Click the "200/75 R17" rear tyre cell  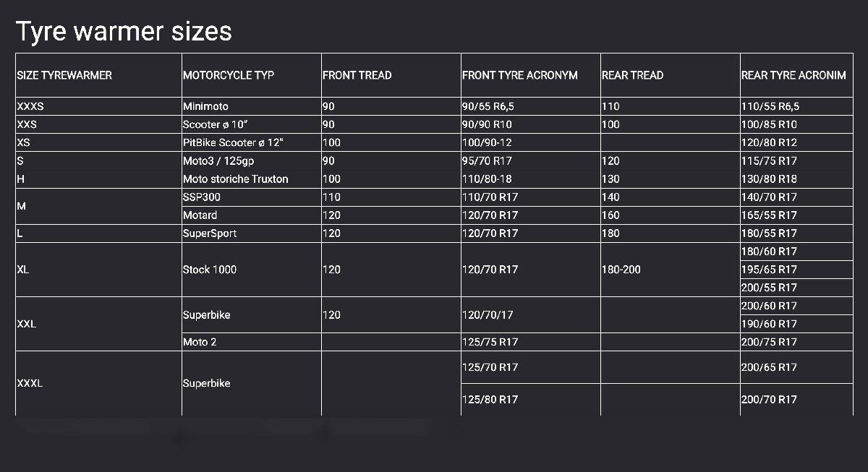(x=769, y=342)
